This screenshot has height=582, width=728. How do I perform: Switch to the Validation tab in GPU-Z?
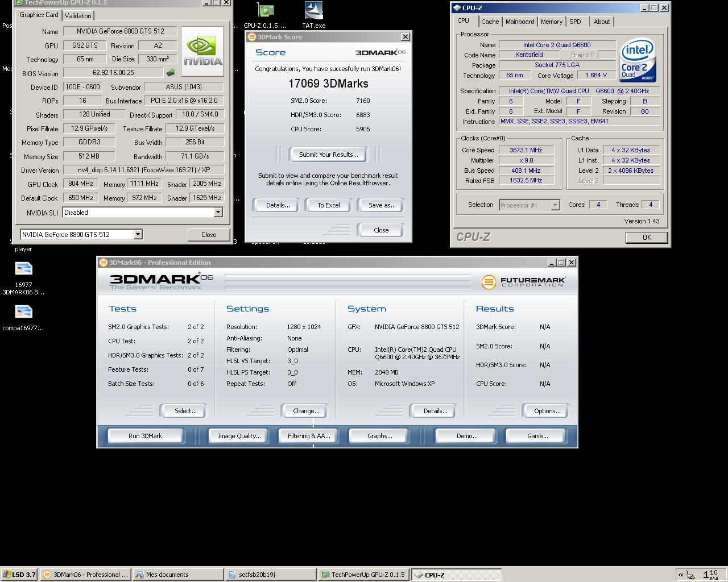78,15
